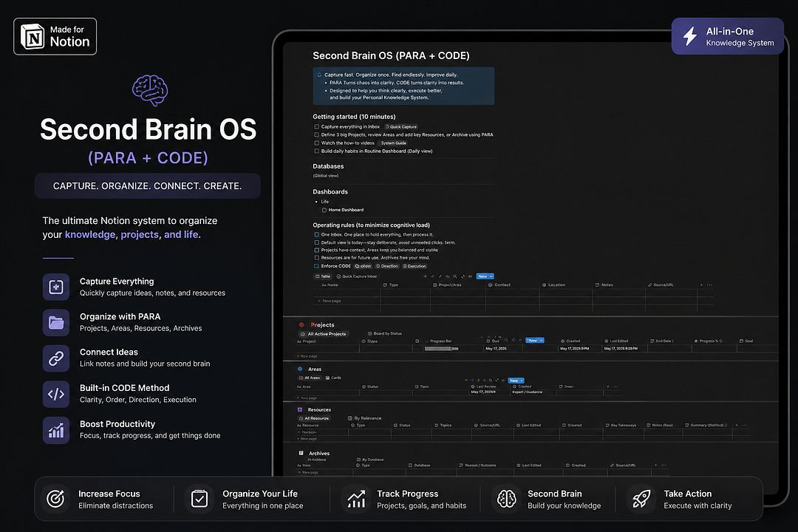Click the Project/Area column header
The width and height of the screenshot is (798, 532).
pyautogui.click(x=447, y=284)
